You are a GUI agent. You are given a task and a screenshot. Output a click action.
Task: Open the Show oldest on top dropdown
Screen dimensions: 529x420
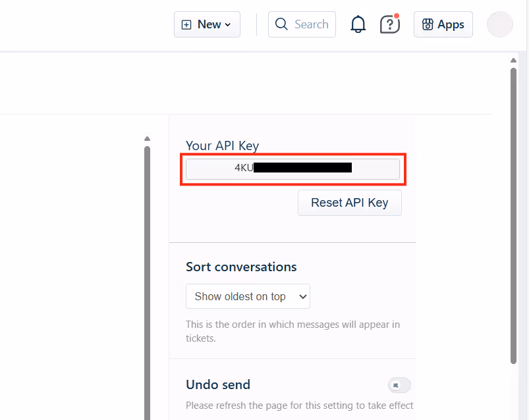(x=248, y=296)
